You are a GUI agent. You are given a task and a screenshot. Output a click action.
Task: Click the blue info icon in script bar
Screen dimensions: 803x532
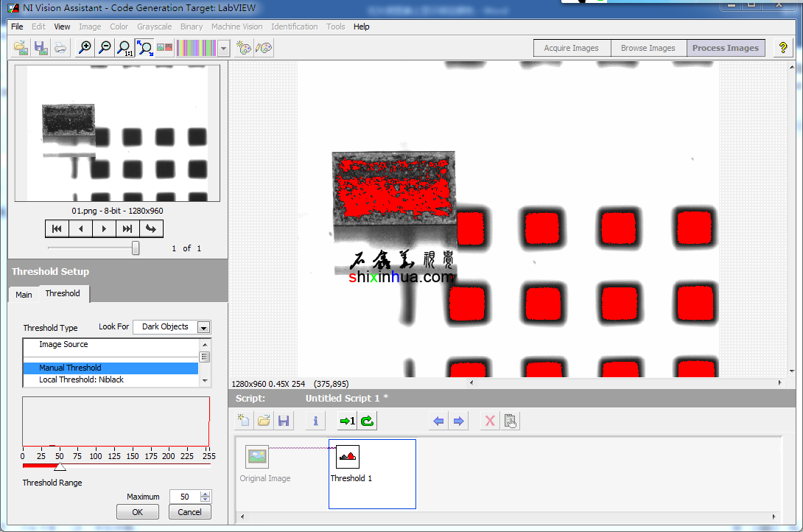tap(315, 421)
